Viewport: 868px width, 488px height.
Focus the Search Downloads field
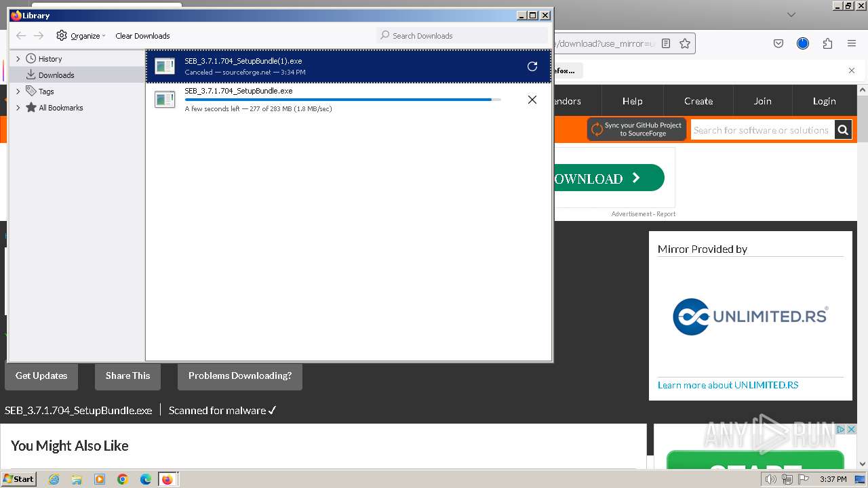[x=462, y=35]
